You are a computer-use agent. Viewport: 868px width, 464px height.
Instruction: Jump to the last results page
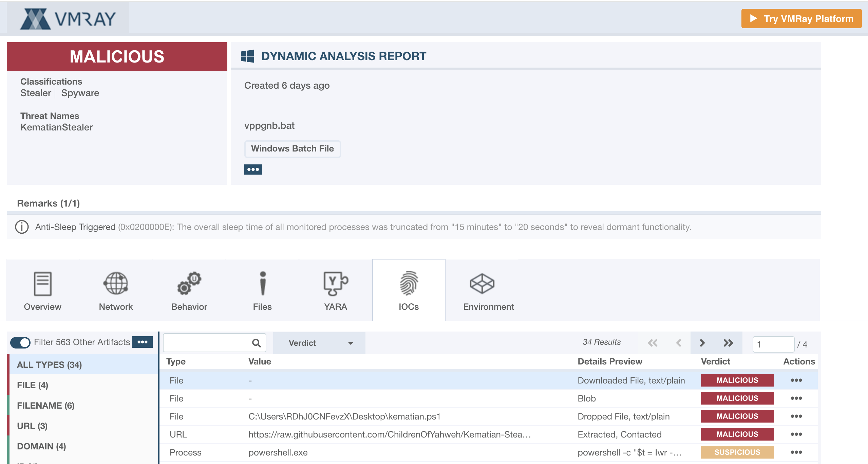728,343
